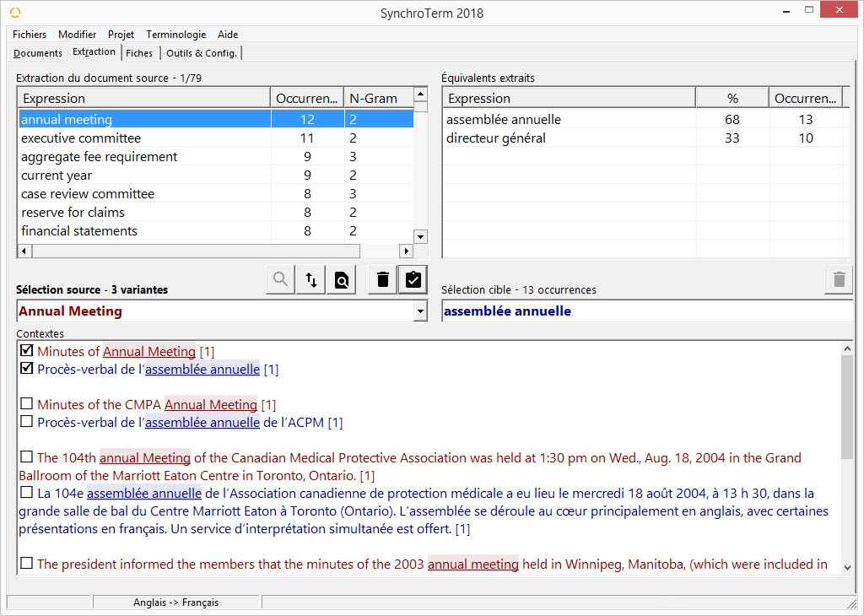This screenshot has width=864, height=616.
Task: Click the black trash icon for source selection
Action: [383, 279]
